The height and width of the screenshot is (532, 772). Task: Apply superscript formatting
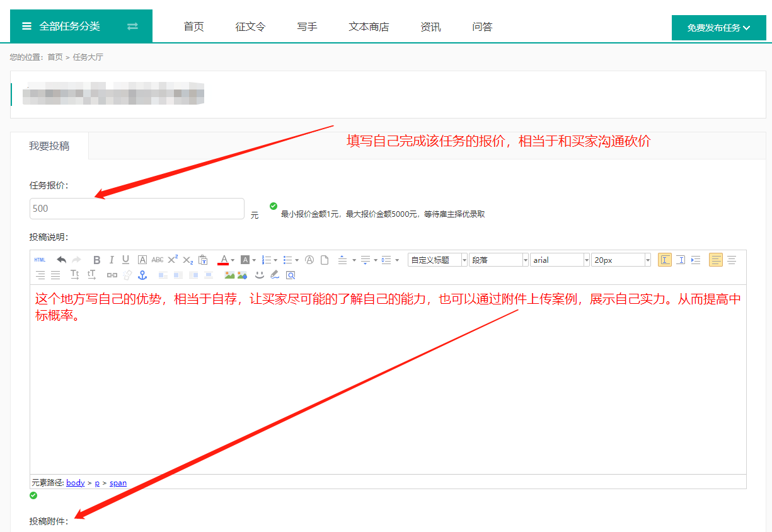pos(172,260)
